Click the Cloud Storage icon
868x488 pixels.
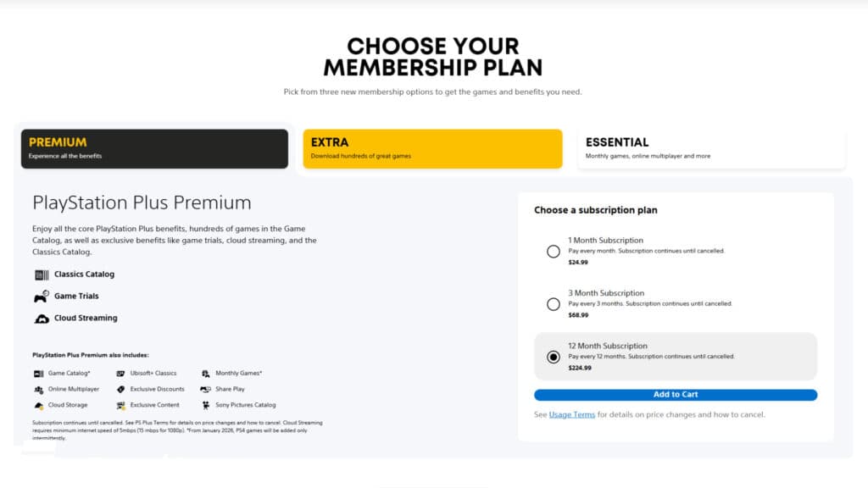[x=37, y=405]
